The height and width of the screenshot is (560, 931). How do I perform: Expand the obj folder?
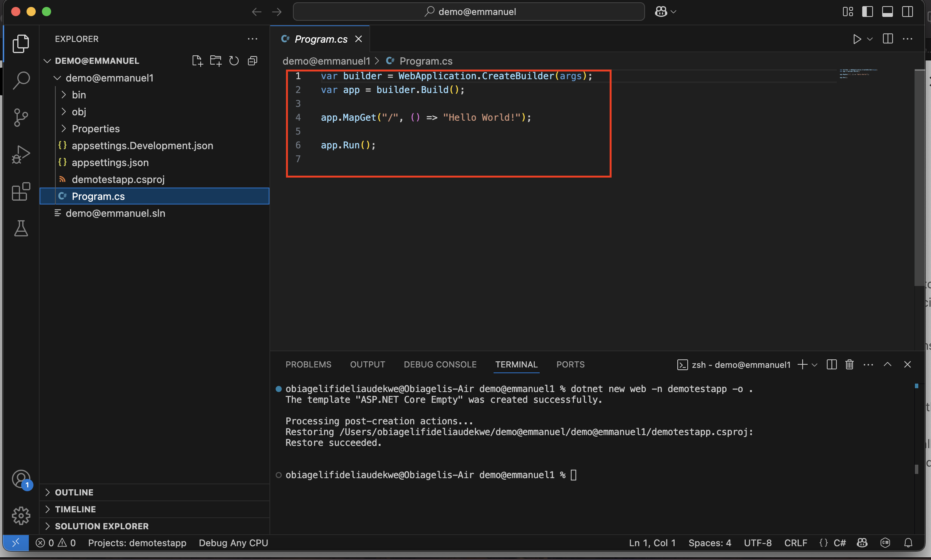63,111
